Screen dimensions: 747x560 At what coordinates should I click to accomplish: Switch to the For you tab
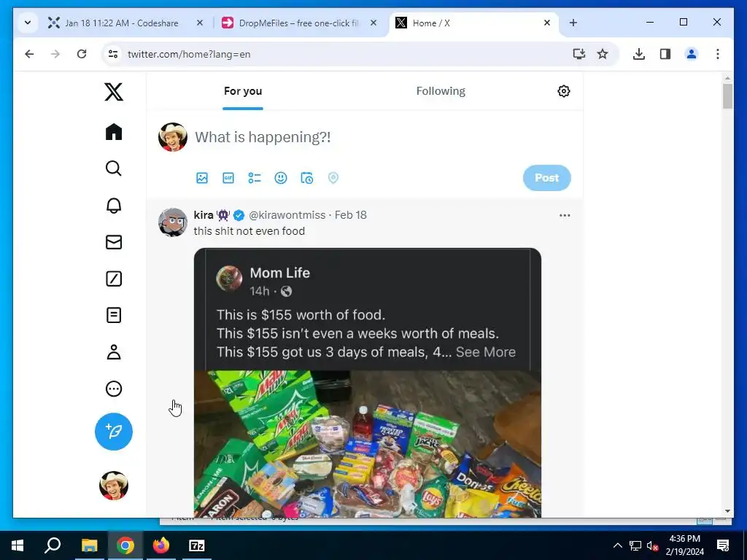(243, 91)
